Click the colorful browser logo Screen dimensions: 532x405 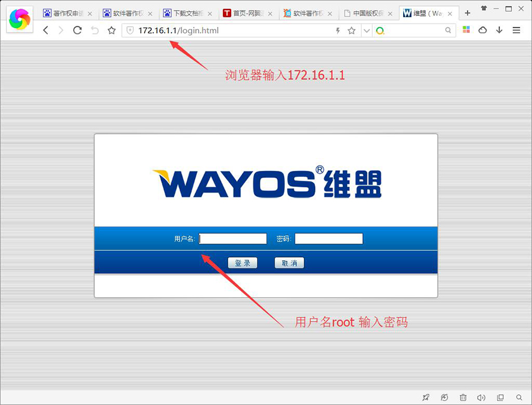coord(20,20)
